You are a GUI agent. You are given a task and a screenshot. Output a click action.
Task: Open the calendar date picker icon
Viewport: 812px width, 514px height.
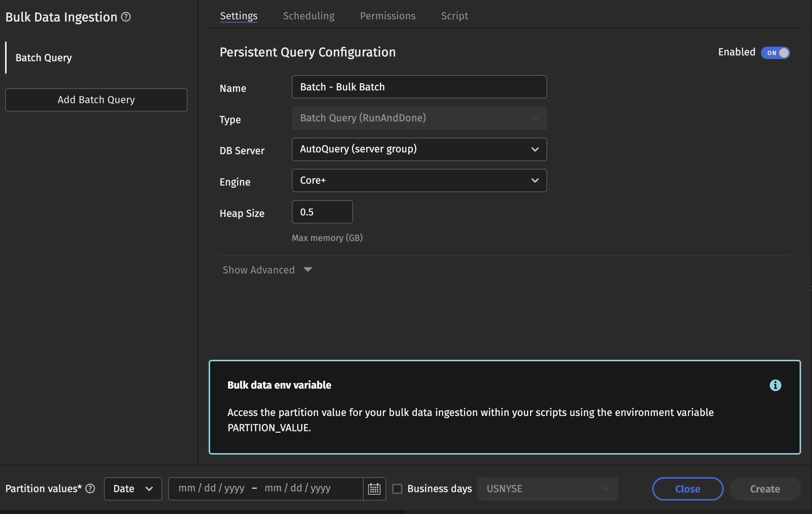click(374, 488)
